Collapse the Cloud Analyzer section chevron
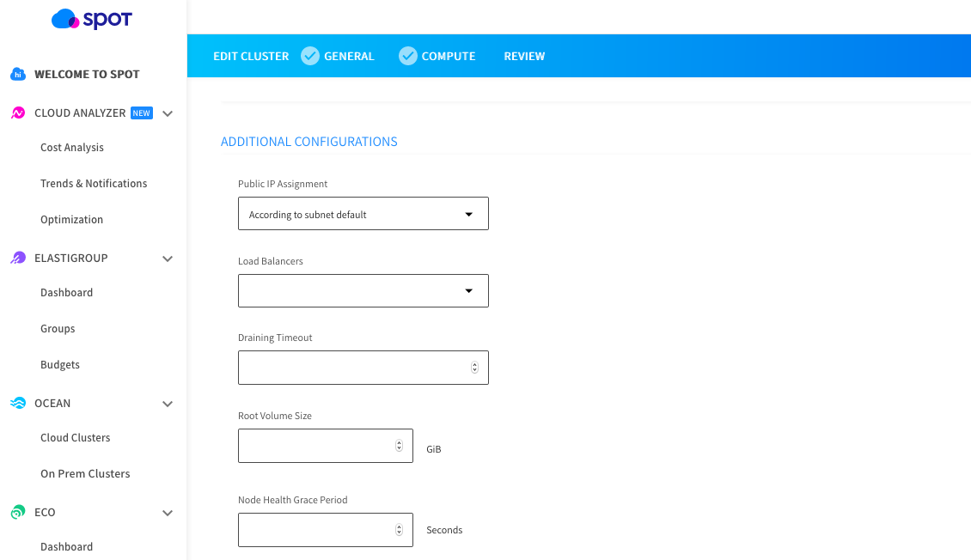 pos(168,113)
